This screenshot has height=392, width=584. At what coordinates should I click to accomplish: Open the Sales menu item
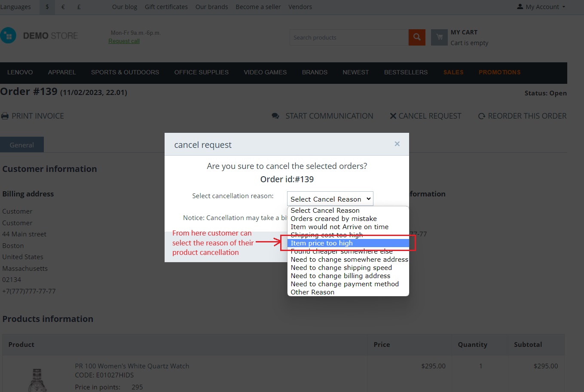point(453,72)
